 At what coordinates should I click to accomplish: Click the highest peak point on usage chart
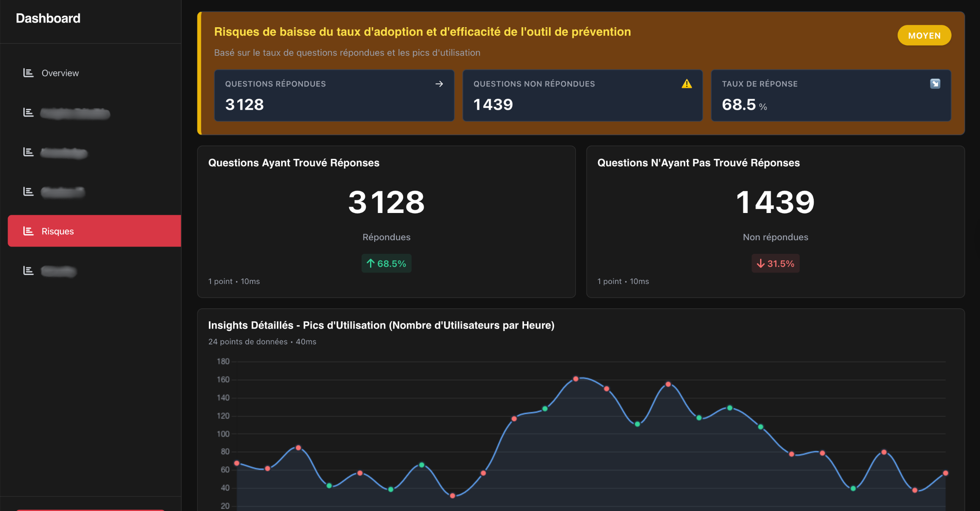click(x=575, y=379)
